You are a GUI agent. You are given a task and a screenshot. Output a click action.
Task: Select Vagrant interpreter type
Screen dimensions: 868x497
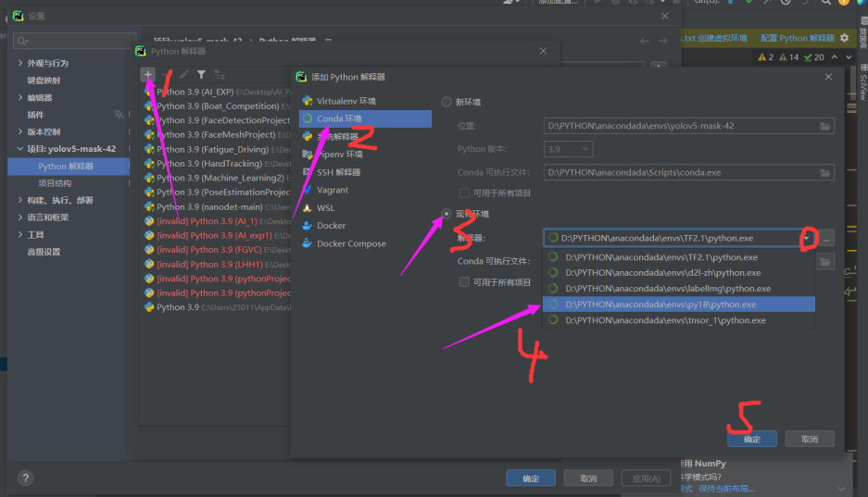[365, 190]
